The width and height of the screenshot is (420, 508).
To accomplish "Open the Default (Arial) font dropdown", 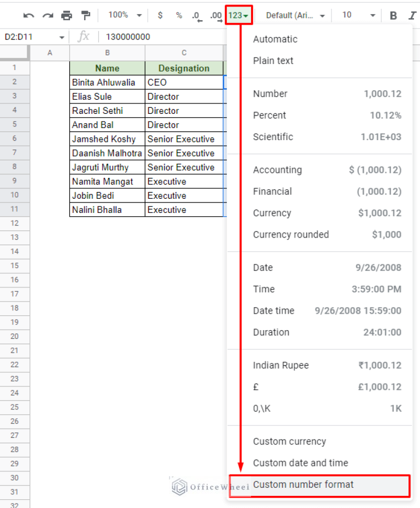I will [295, 15].
